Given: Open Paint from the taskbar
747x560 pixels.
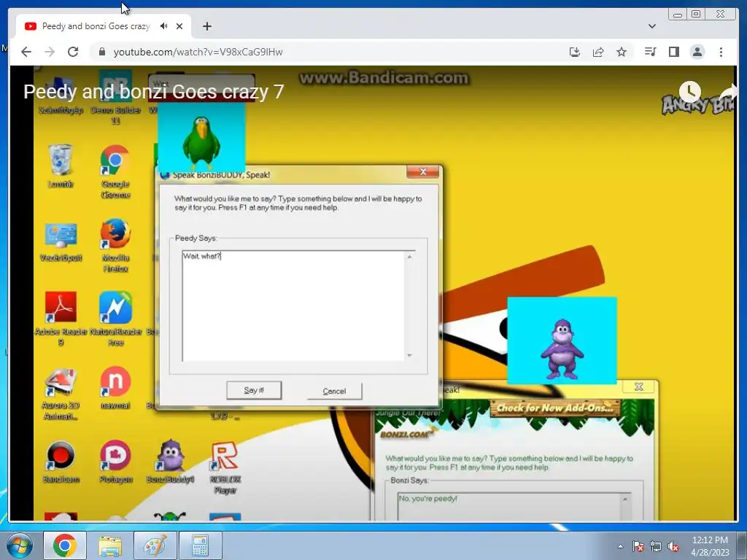Looking at the screenshot, I should pos(155,545).
